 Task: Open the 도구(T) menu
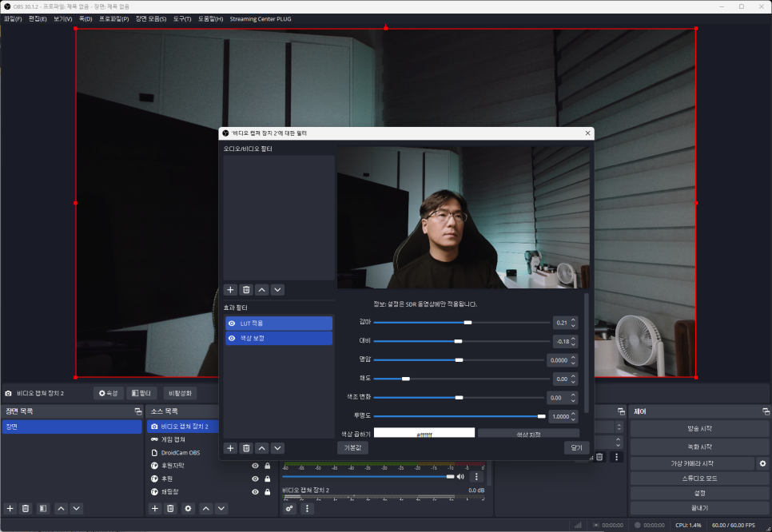(182, 18)
